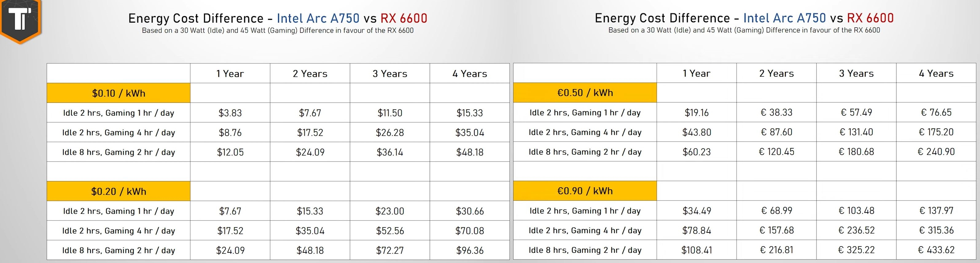Click the left table's wattage subtitle text
The width and height of the screenshot is (980, 263).
click(x=278, y=30)
